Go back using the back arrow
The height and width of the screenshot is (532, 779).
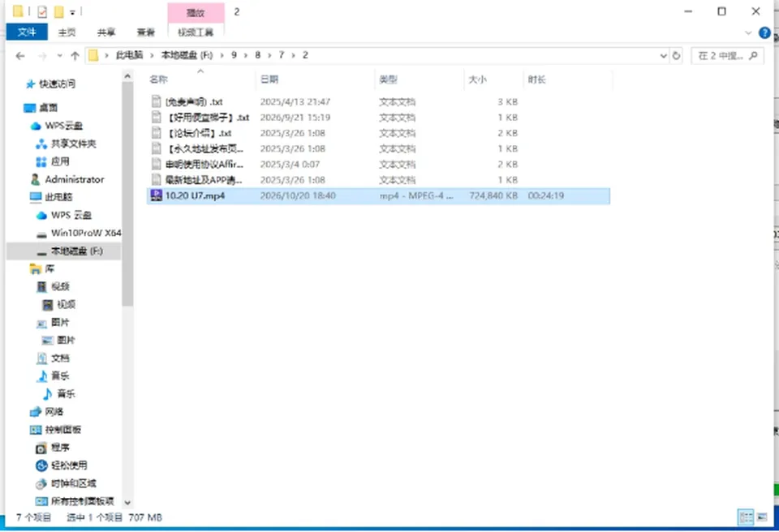pos(20,56)
